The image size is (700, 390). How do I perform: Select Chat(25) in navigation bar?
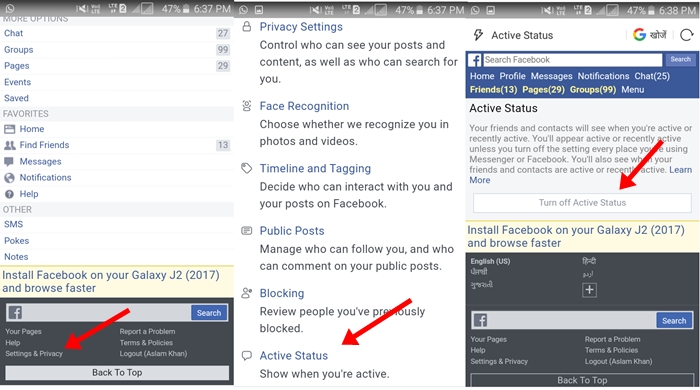[x=652, y=76]
